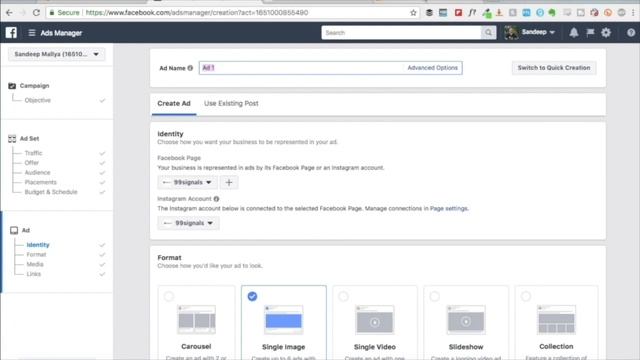
Task: Select Media in the Ad tree
Action: click(35, 264)
